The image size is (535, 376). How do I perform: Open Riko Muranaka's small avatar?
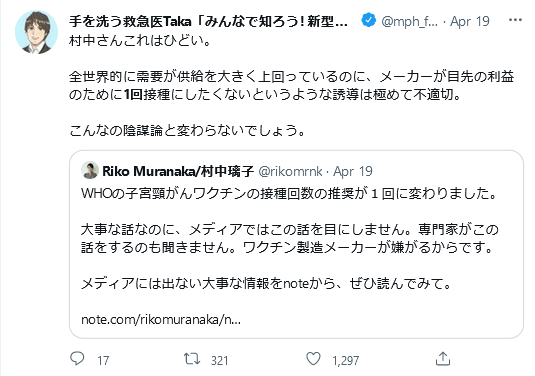coord(90,170)
